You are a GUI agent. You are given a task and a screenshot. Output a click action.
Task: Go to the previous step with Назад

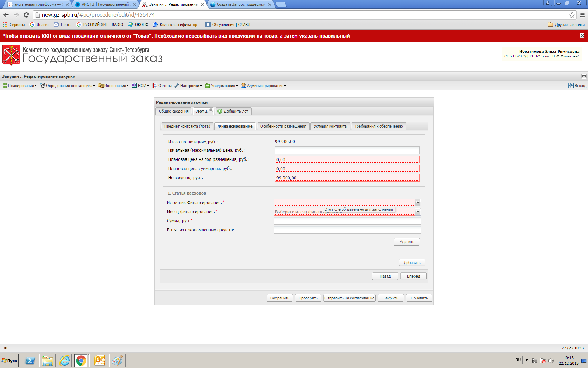(x=385, y=276)
